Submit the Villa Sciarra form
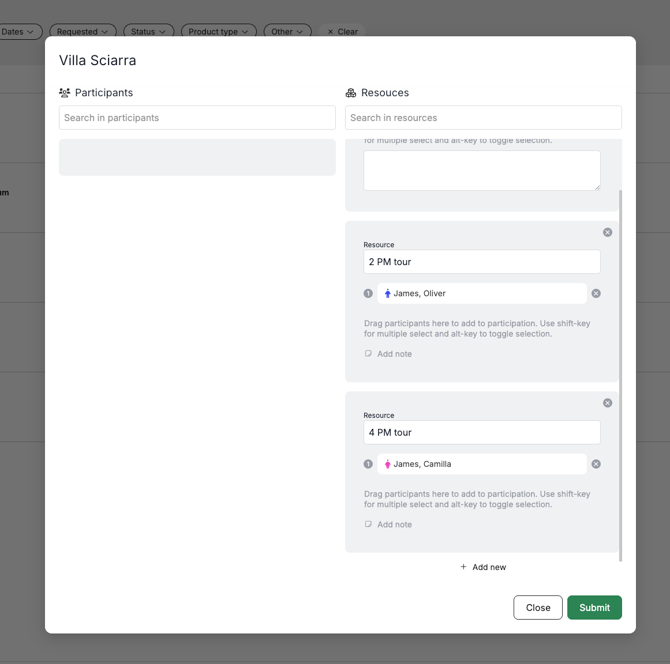 pyautogui.click(x=594, y=607)
